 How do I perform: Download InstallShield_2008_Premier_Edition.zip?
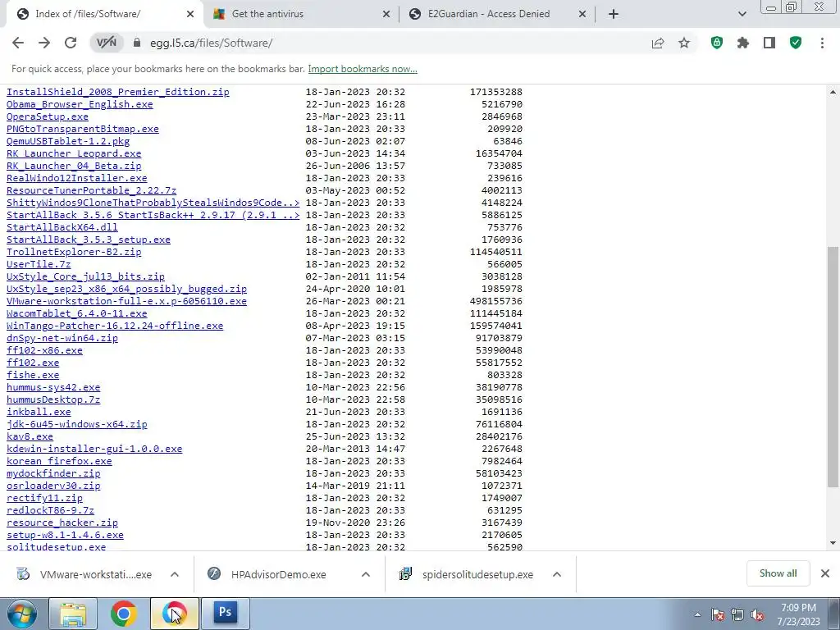(118, 92)
